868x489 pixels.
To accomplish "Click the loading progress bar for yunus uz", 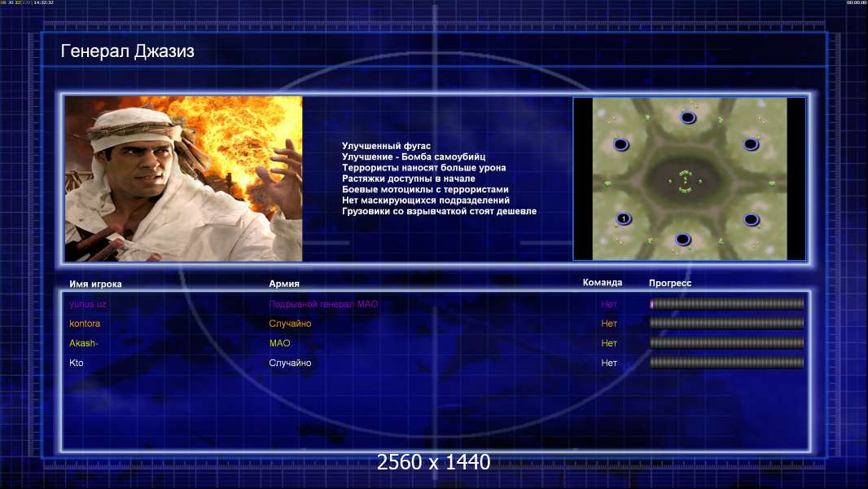I will click(726, 304).
